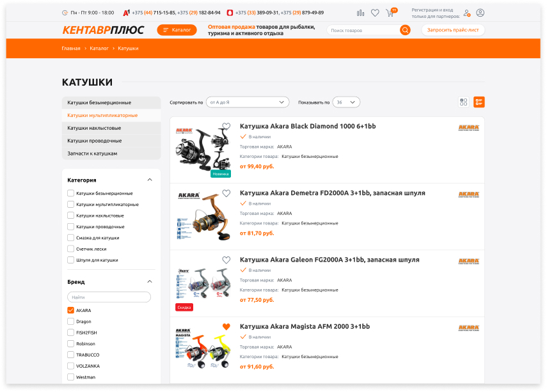
Task: Click the Запросить прайс-лист button
Action: 453,30
